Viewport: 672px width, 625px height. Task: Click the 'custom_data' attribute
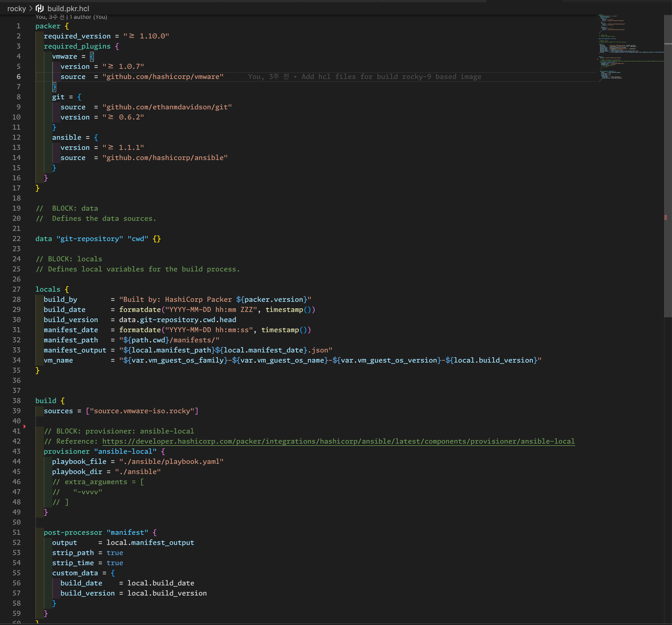75,573
